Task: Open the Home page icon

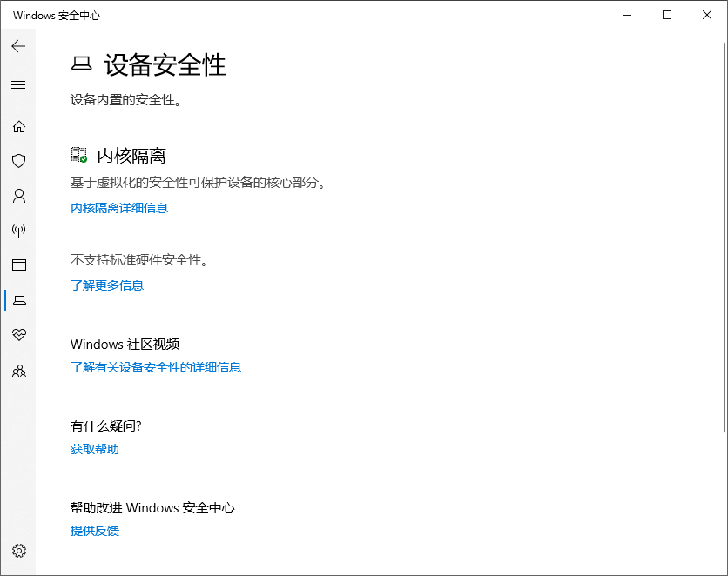Action: click(x=19, y=127)
